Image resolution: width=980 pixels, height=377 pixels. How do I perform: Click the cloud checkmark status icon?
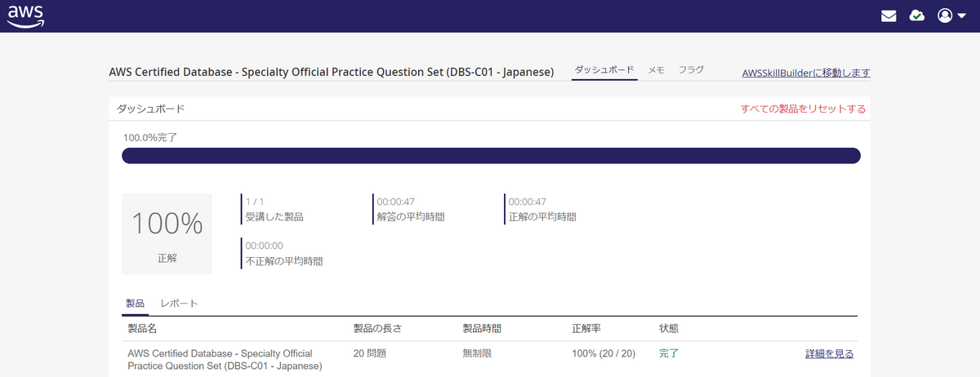917,16
